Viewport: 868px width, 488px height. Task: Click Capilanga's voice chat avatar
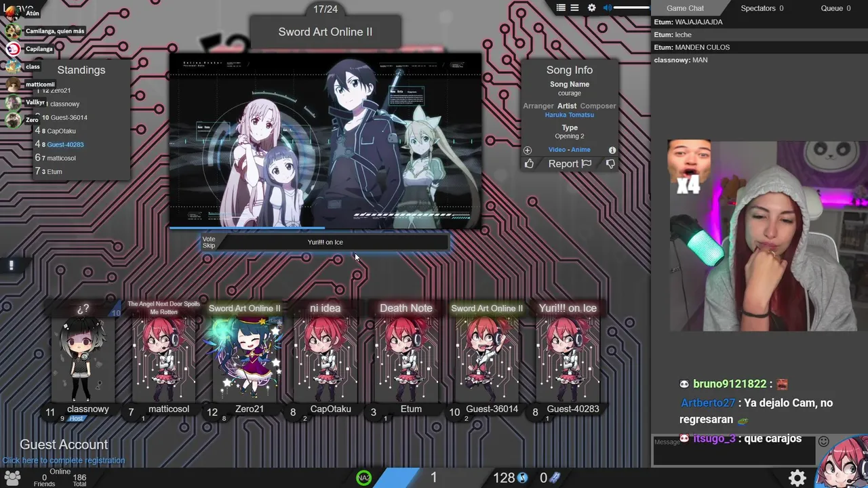click(x=13, y=49)
